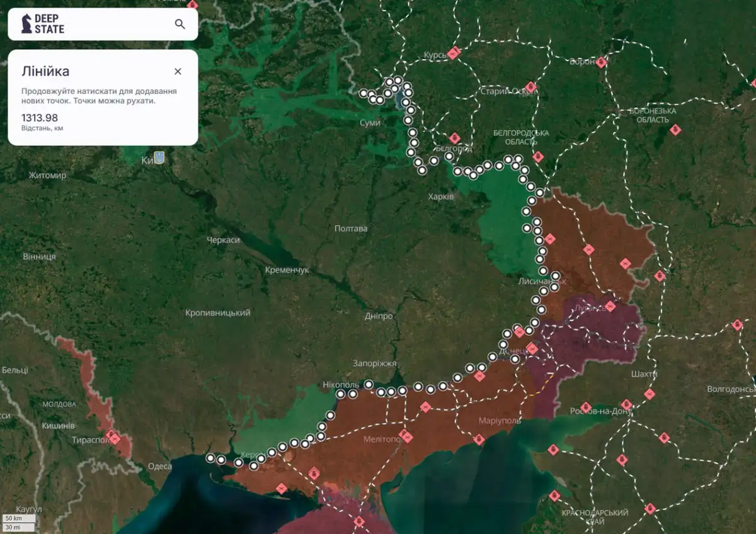Click the DeepState logo
Screen dimensions: 756x534
[43, 24]
